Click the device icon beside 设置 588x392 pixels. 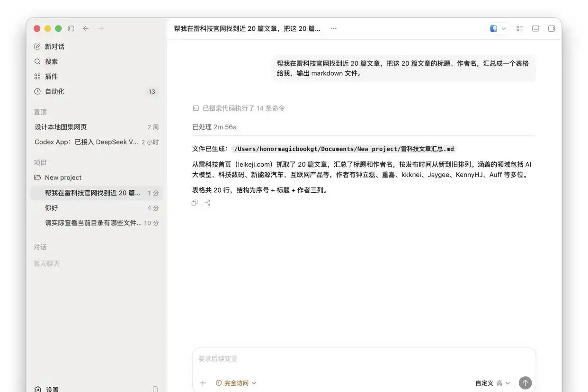tap(155, 389)
